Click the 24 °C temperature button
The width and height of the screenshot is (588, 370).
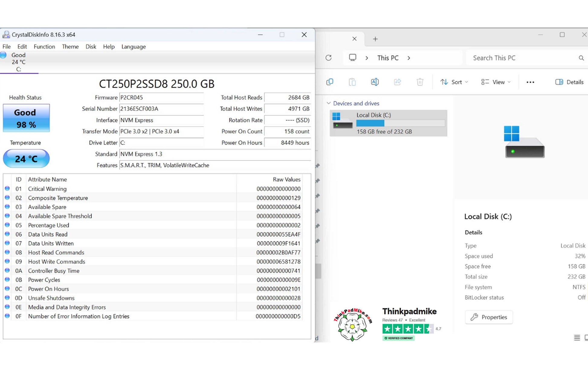point(26,159)
